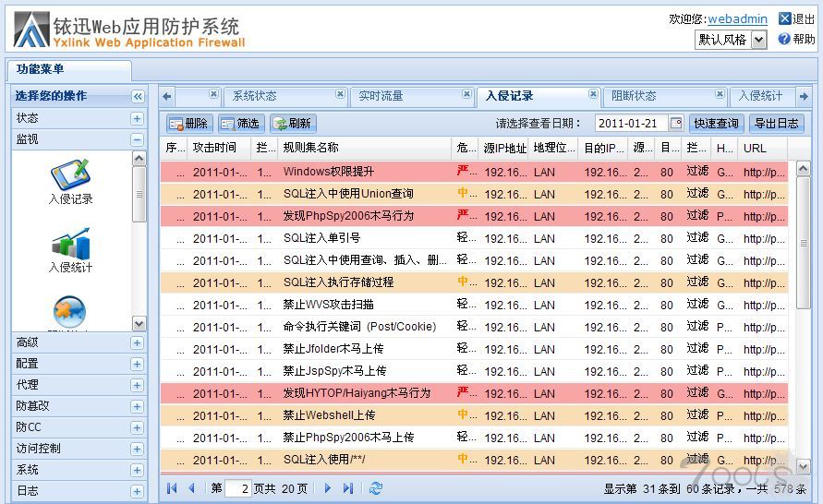Viewport: 823px width, 504px height.
Task: Expand the 状态 menu section
Action: point(137,118)
